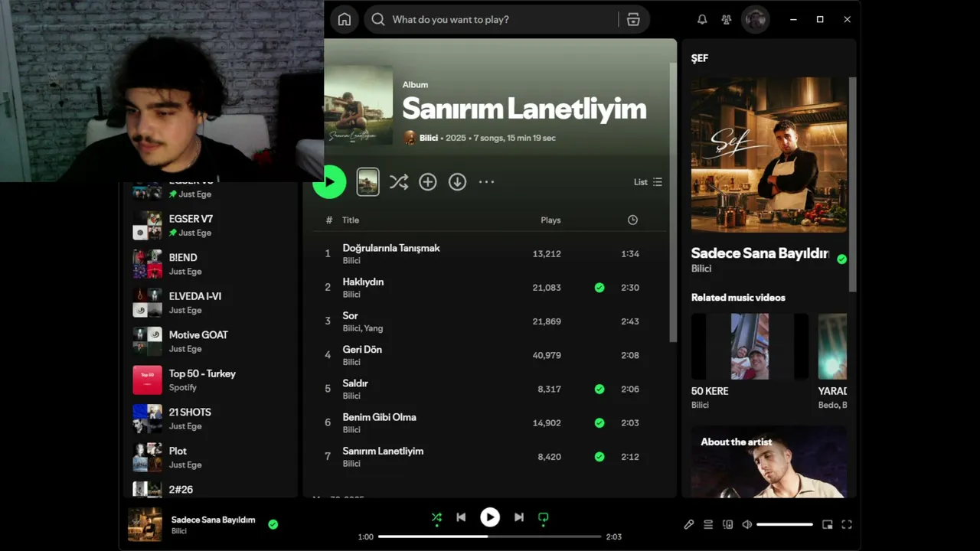Open the Browse icon in search bar
980x551 pixels.
click(x=633, y=20)
